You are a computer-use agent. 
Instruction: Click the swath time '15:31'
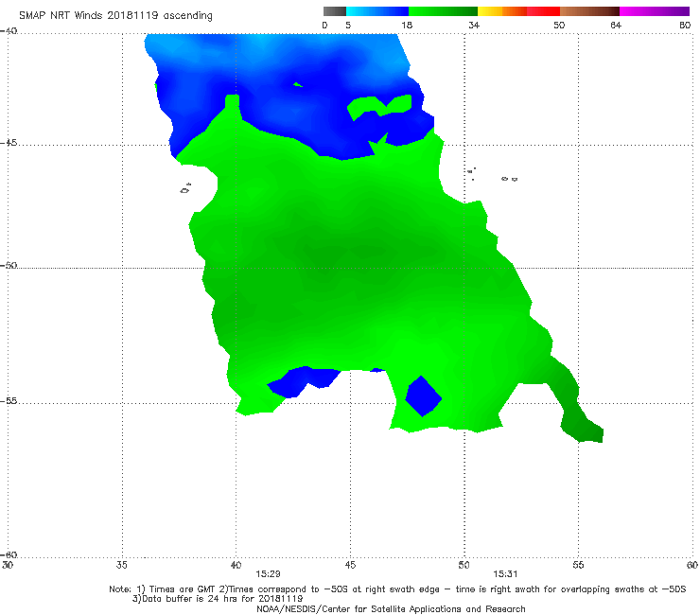(x=505, y=574)
